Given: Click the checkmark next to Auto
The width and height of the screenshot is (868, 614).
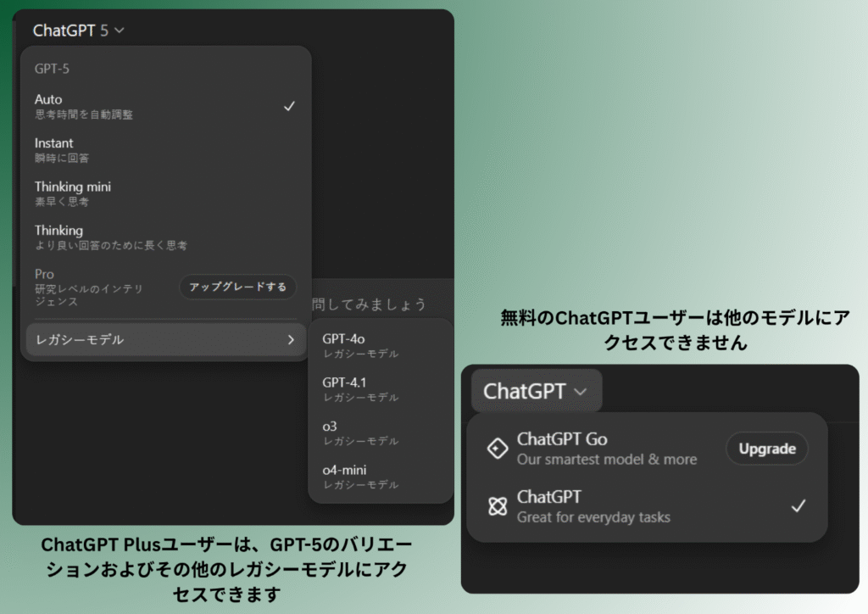Looking at the screenshot, I should 290,105.
